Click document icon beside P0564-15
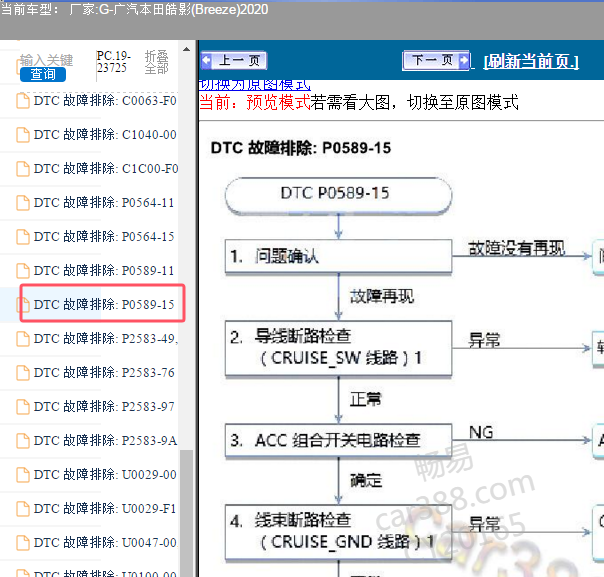 click(x=23, y=237)
